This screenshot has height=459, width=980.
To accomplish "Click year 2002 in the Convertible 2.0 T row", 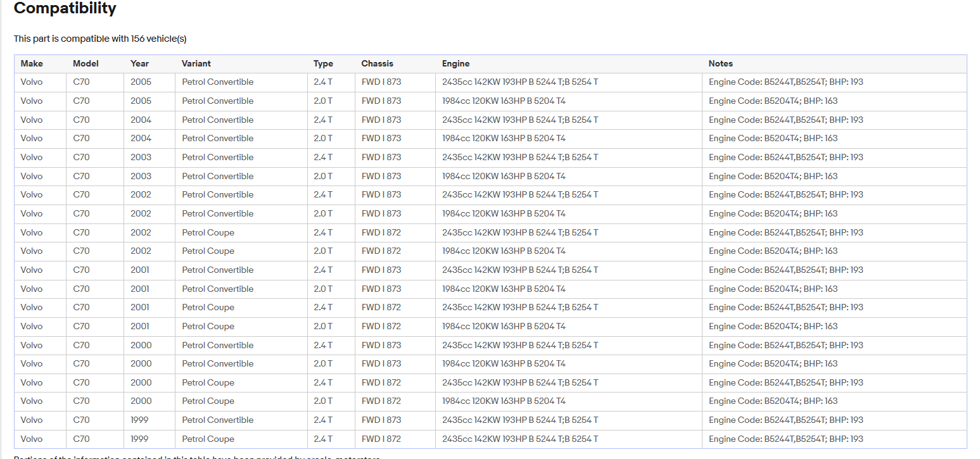I will tap(141, 213).
